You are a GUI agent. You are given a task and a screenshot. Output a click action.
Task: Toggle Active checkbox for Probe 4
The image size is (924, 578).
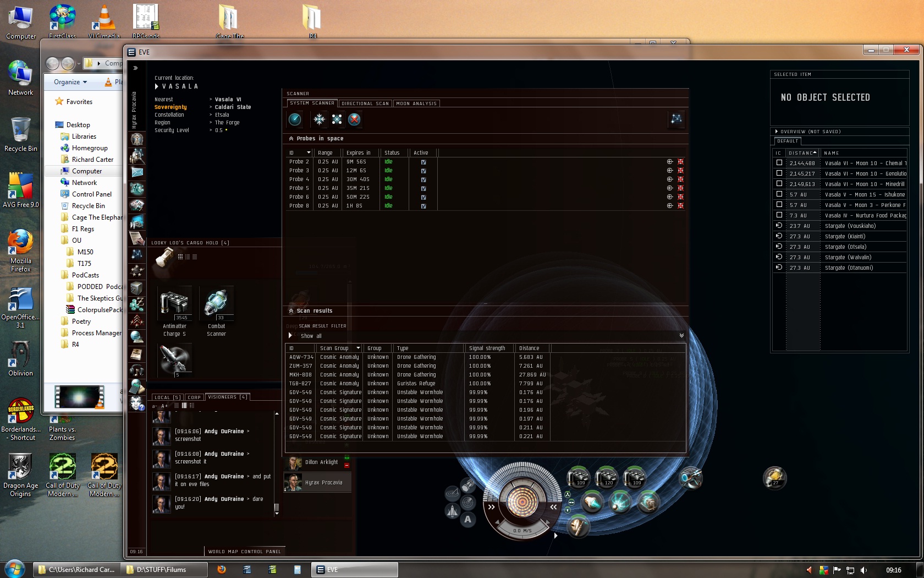424,180
